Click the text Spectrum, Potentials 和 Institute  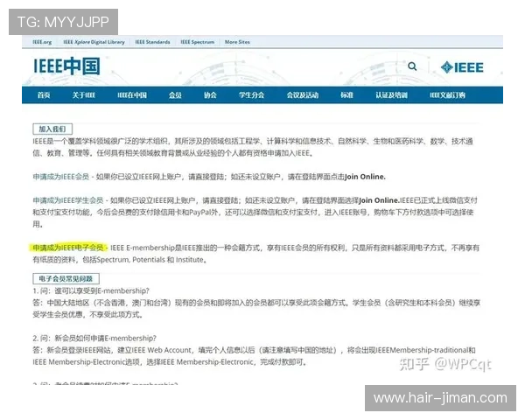(x=151, y=260)
